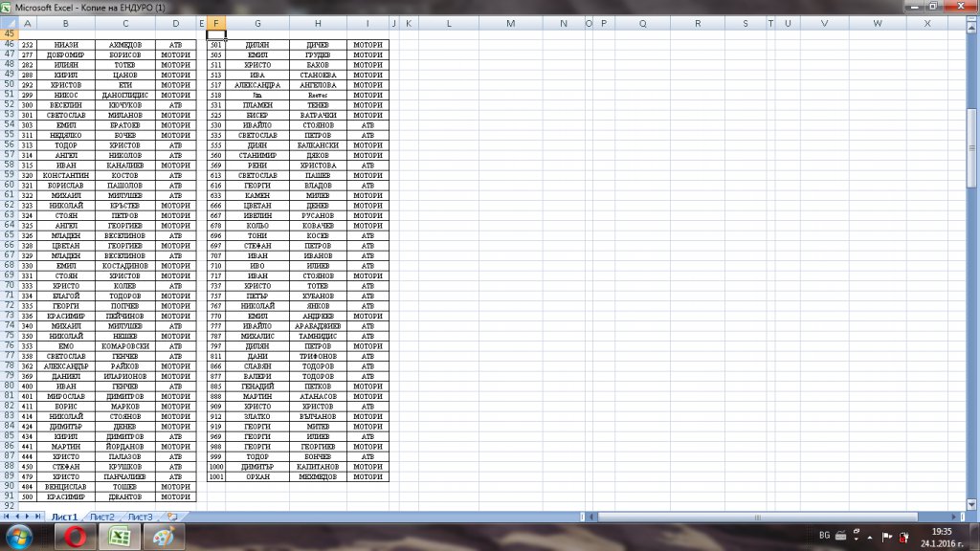Select the cell reading ТАМНИДИС
The height and width of the screenshot is (551, 980).
tap(318, 336)
